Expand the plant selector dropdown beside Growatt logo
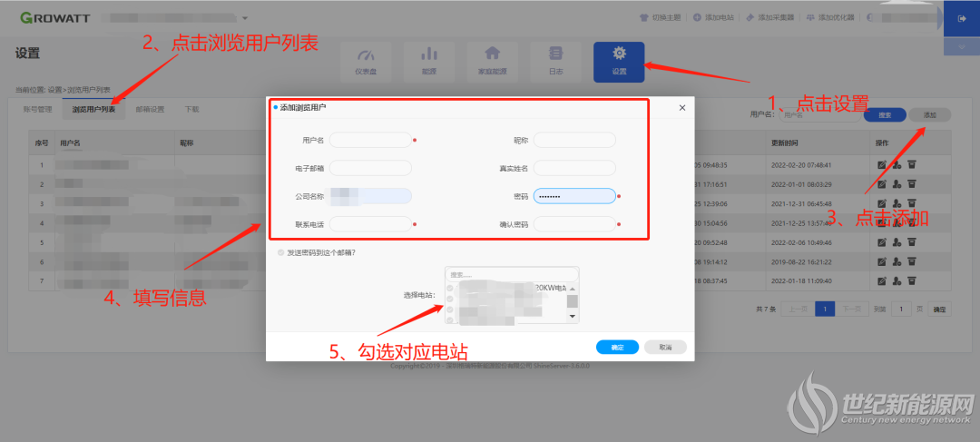This screenshot has height=442, width=980. tap(245, 17)
